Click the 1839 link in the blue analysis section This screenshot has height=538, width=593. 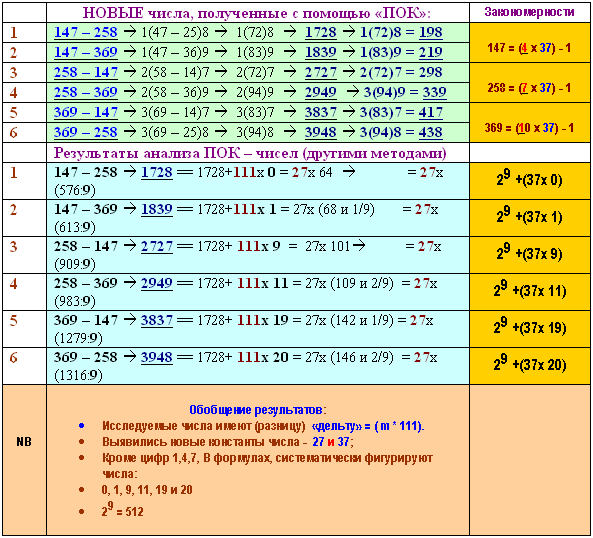point(157,209)
